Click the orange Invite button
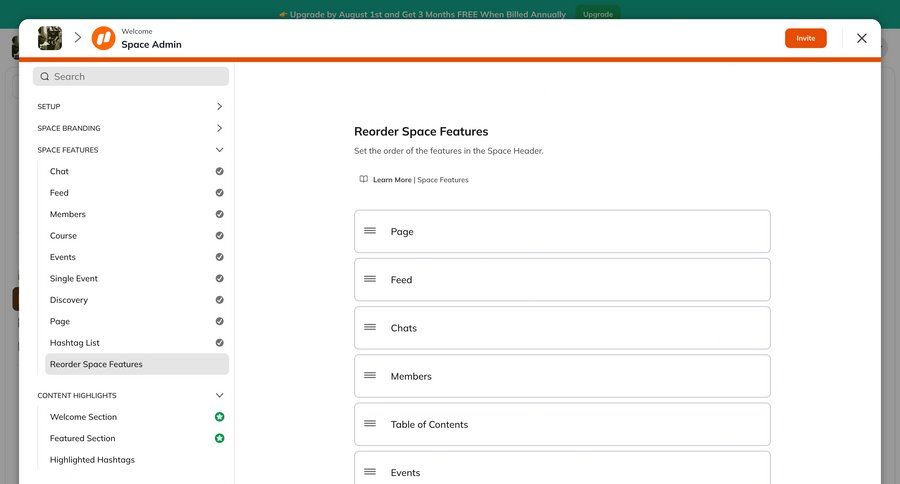The height and width of the screenshot is (484, 900). (x=805, y=38)
